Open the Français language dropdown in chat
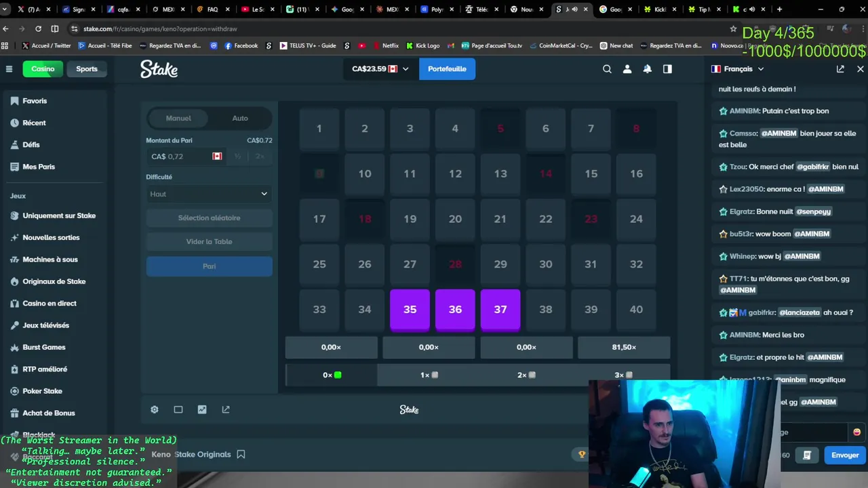The height and width of the screenshot is (488, 868). coord(737,69)
